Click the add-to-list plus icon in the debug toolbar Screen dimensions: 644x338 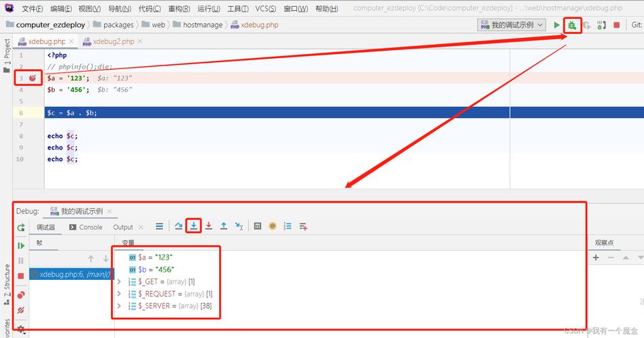pyautogui.click(x=303, y=226)
